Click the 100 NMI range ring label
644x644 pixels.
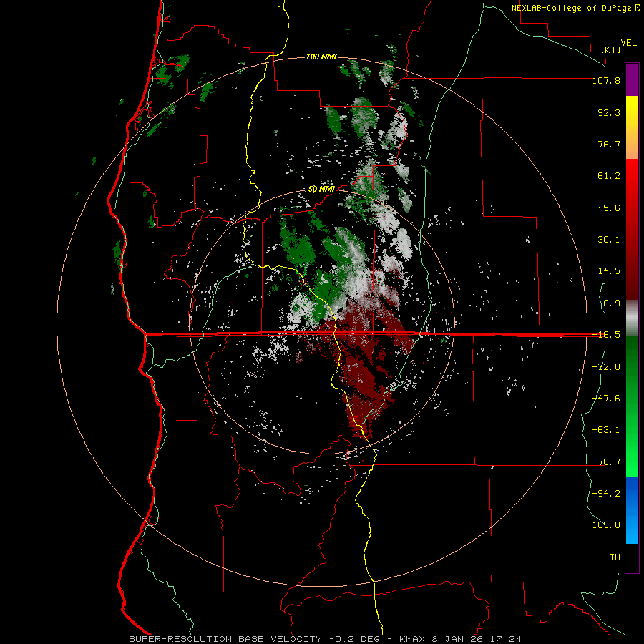[321, 57]
